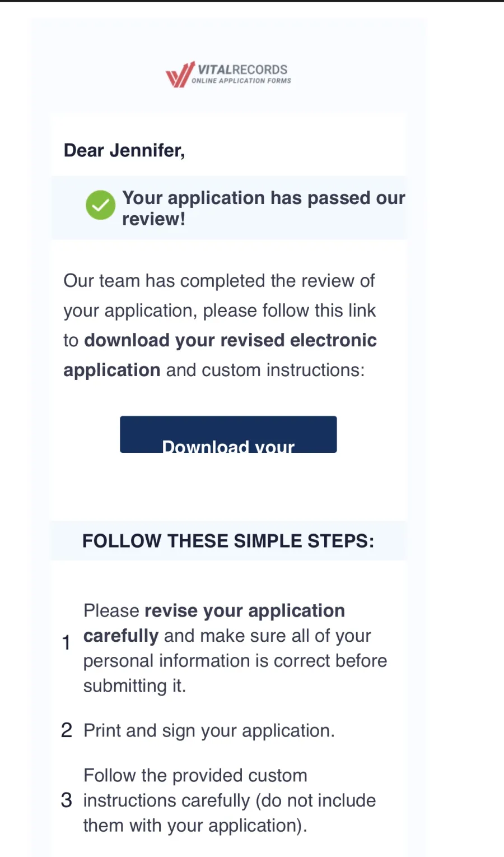Viewport: 504px width, 857px height.
Task: Tap 'Your application has passed our review!' heading
Action: click(x=263, y=208)
